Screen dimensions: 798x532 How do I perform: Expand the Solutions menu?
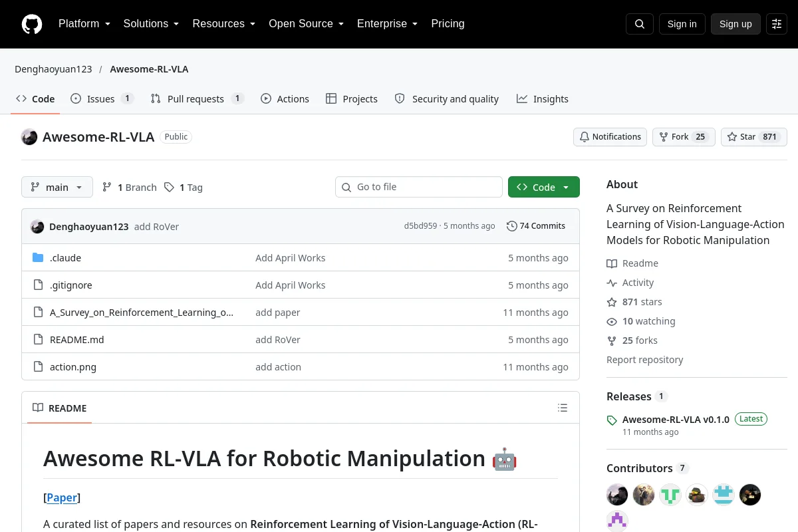tap(151, 24)
